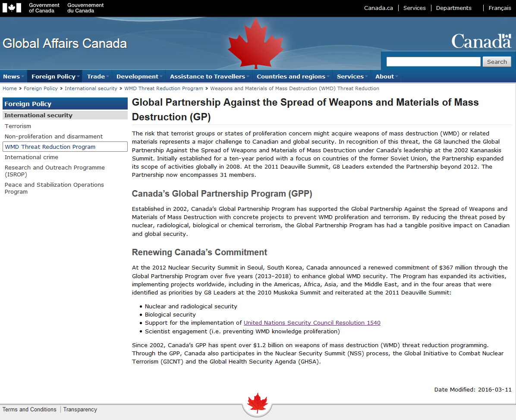The width and height of the screenshot is (516, 420).
Task: Expand the About menu arrow
Action: pos(397,77)
